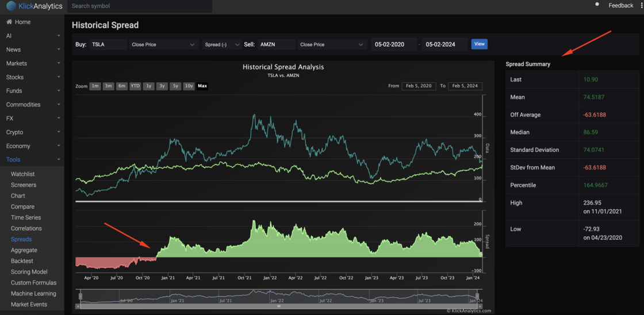Expand the Funds sidebar menu
Image resolution: width=644 pixels, height=315 pixels.
[32, 91]
